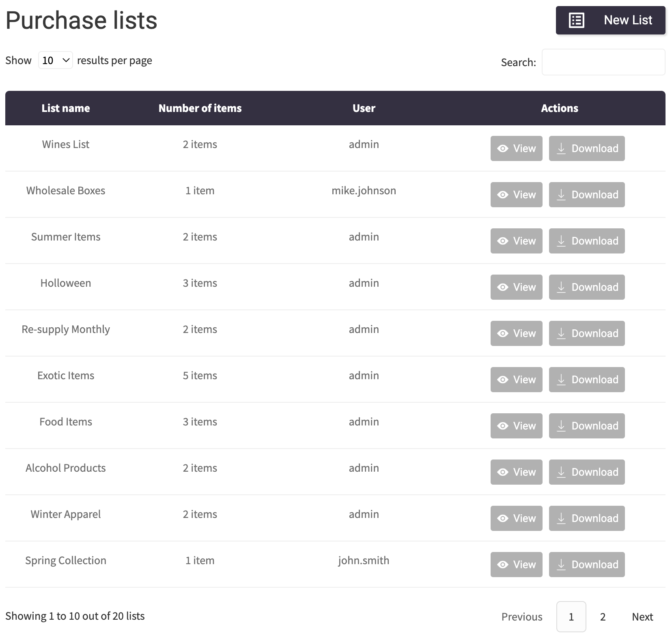Click the User column header
This screenshot has width=672, height=640.
(363, 108)
